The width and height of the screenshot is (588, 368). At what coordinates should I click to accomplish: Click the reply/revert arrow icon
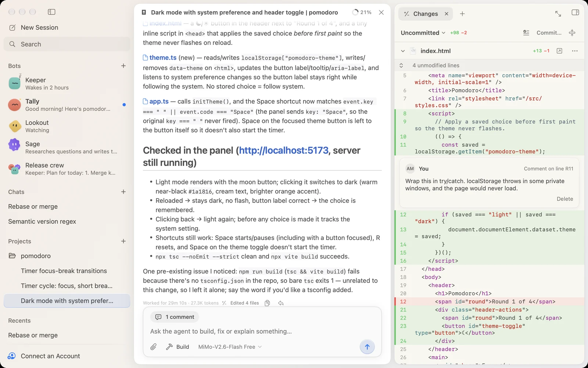tap(281, 303)
